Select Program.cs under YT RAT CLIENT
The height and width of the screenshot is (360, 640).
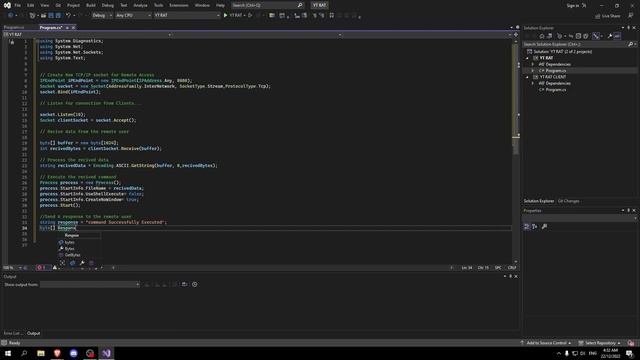556,89
